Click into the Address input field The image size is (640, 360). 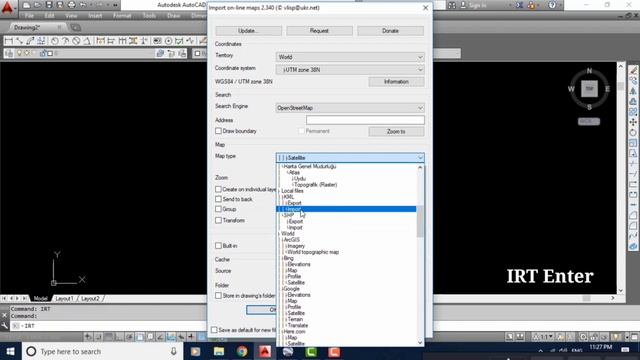coord(365,120)
